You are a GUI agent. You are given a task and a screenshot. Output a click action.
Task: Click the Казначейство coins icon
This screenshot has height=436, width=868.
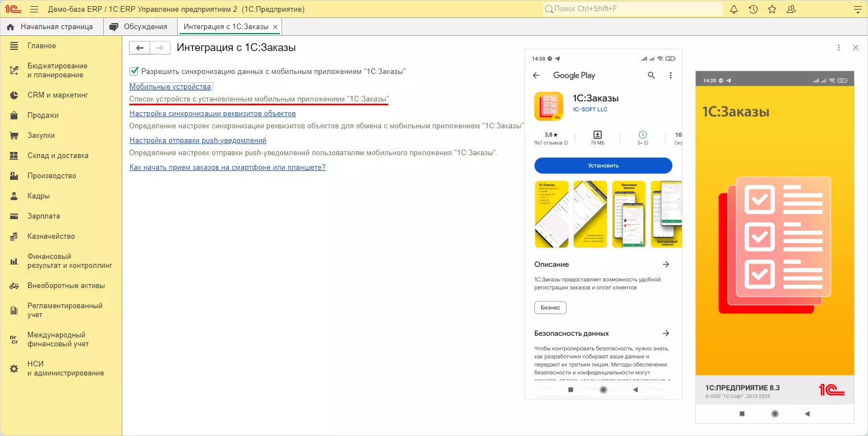pyautogui.click(x=15, y=236)
